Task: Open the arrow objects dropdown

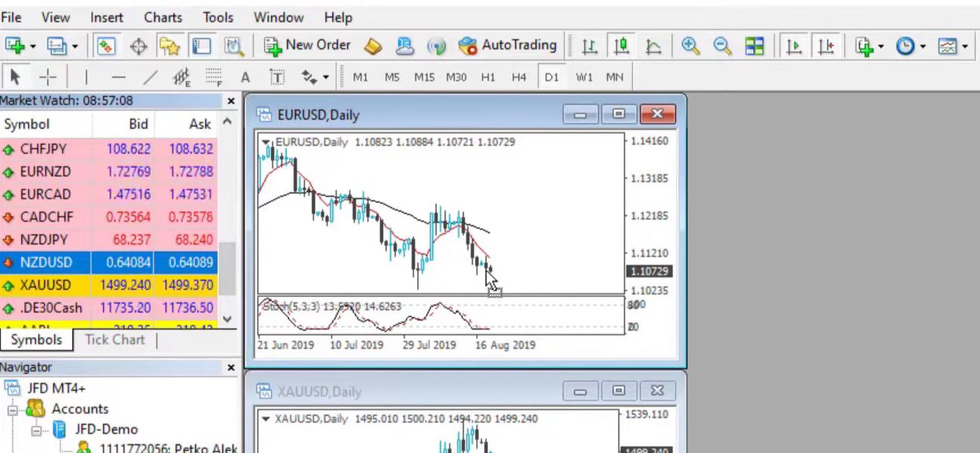Action: point(326,76)
